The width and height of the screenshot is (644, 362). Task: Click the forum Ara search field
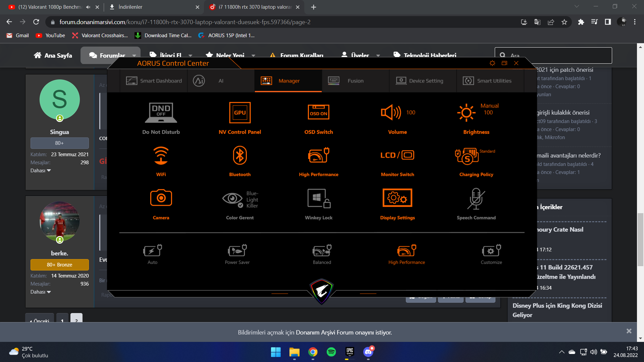pos(553,55)
